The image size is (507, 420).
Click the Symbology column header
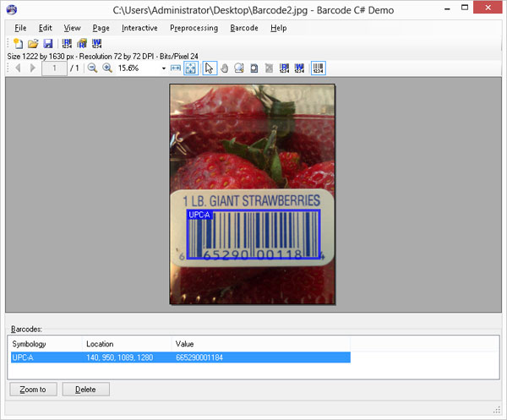click(x=46, y=344)
